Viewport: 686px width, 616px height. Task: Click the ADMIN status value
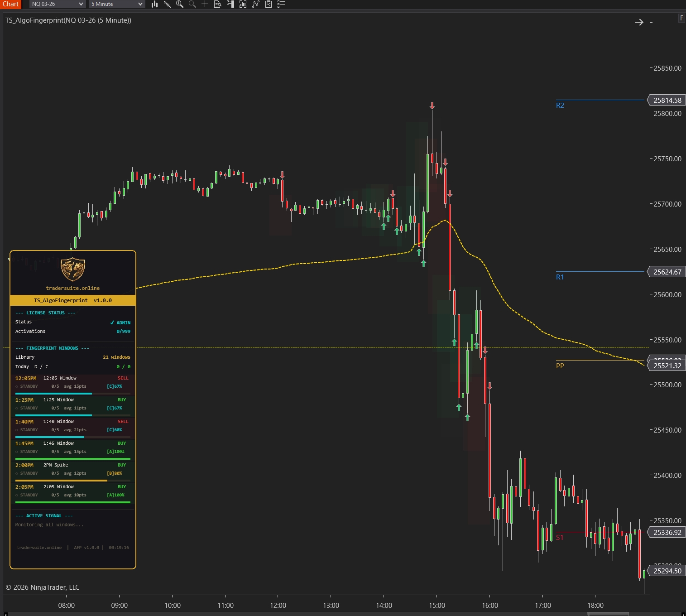(x=120, y=322)
